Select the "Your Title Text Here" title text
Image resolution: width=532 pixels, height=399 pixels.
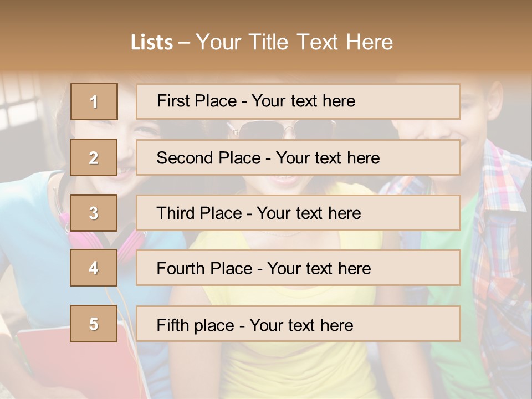click(x=294, y=42)
